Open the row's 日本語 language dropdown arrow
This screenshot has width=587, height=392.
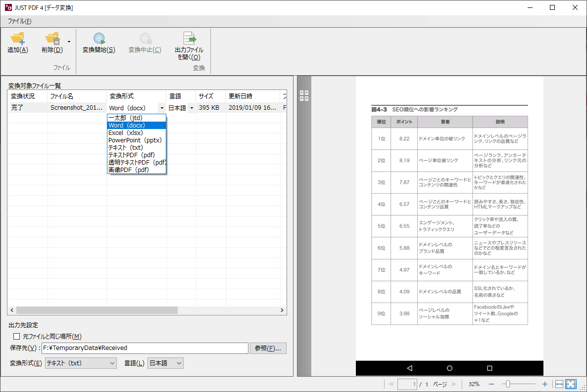[192, 108]
